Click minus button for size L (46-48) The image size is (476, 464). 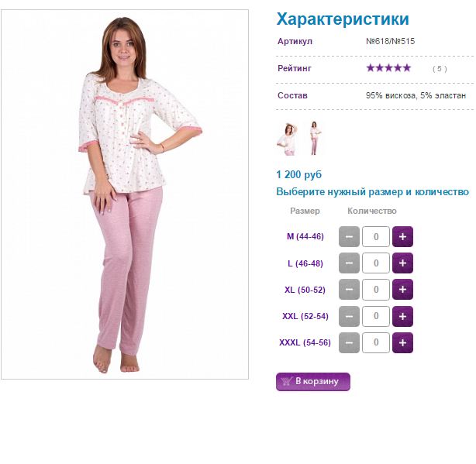[349, 263]
